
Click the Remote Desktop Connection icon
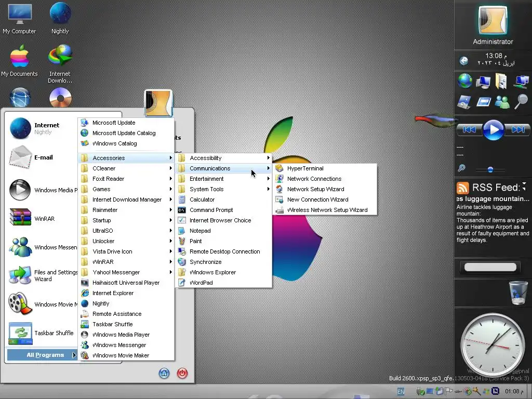point(182,251)
